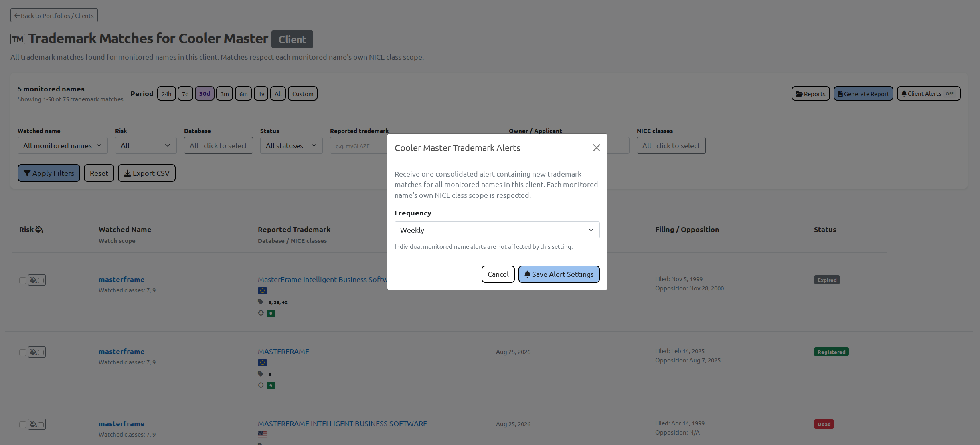The width and height of the screenshot is (980, 445).
Task: Select the 24h period filter
Action: (x=166, y=94)
